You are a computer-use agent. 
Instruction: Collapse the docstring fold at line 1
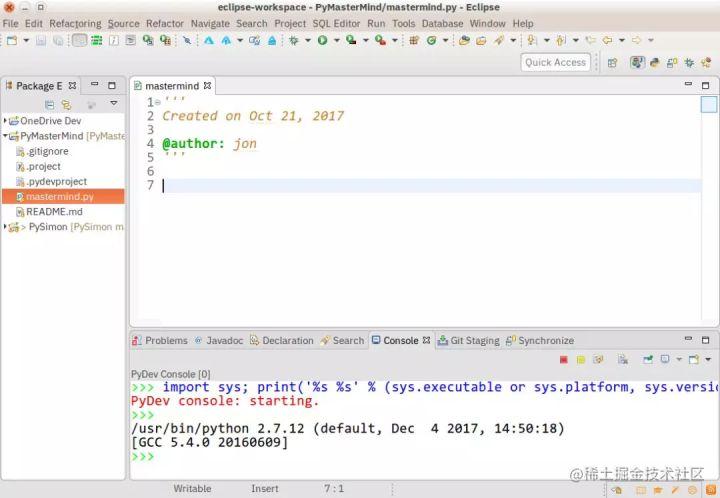pyautogui.click(x=158, y=102)
